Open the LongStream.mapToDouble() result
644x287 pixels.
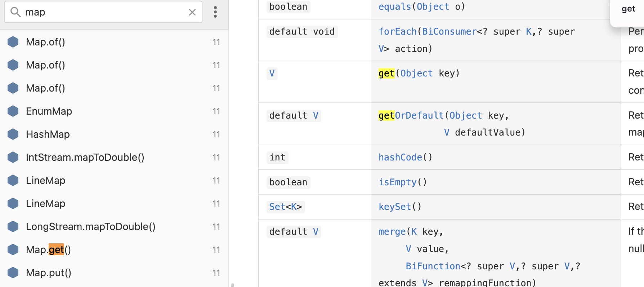click(x=114, y=226)
